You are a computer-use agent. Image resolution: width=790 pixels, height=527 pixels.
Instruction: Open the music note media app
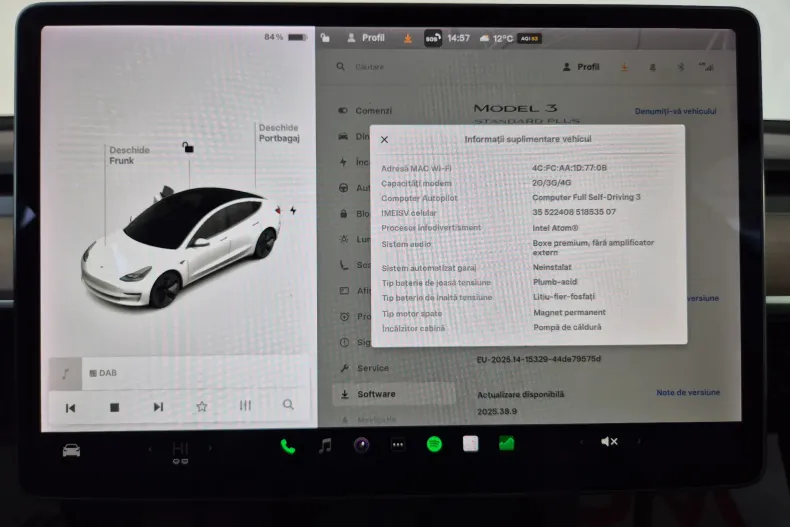(x=325, y=445)
